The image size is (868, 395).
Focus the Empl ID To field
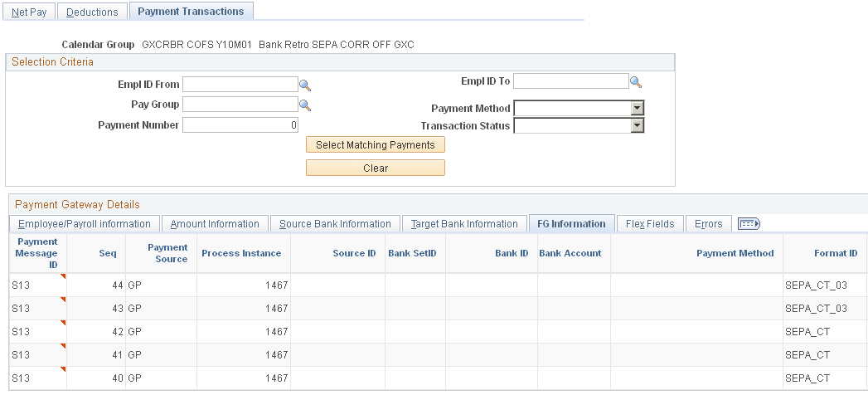point(570,81)
